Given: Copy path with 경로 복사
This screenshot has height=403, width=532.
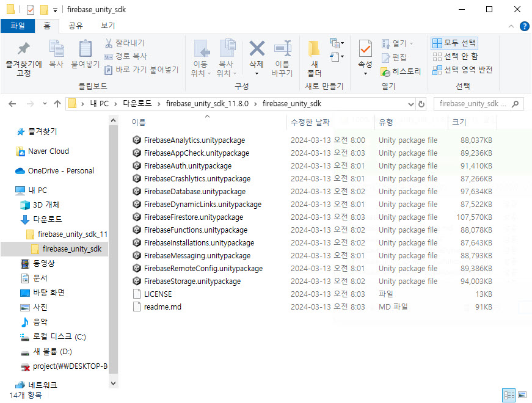Looking at the screenshot, I should [x=126, y=56].
